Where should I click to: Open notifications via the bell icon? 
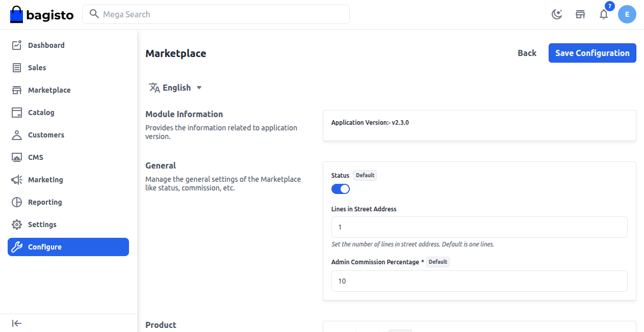point(604,14)
